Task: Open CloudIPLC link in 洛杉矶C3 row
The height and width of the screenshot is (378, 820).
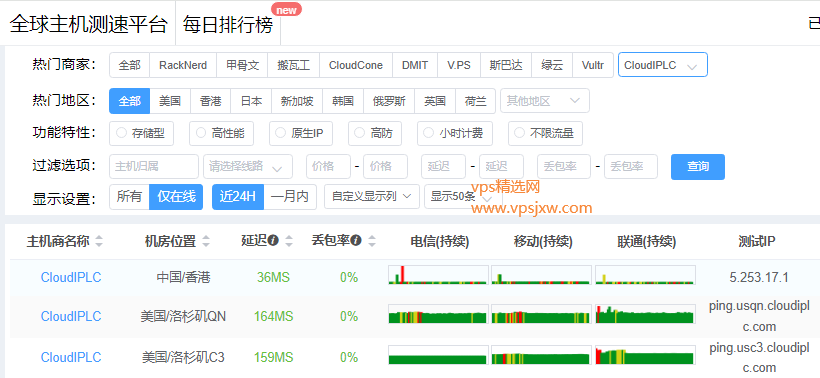Action: click(x=71, y=357)
